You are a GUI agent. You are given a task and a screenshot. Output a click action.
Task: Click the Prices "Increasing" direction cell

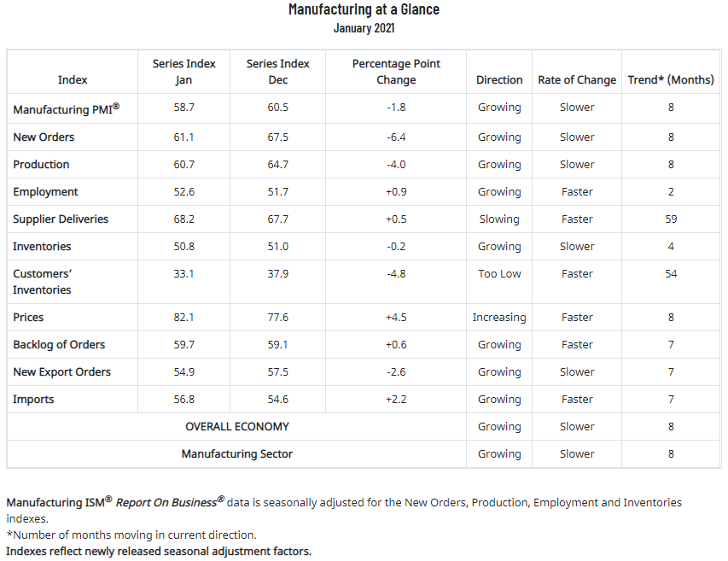(x=499, y=317)
